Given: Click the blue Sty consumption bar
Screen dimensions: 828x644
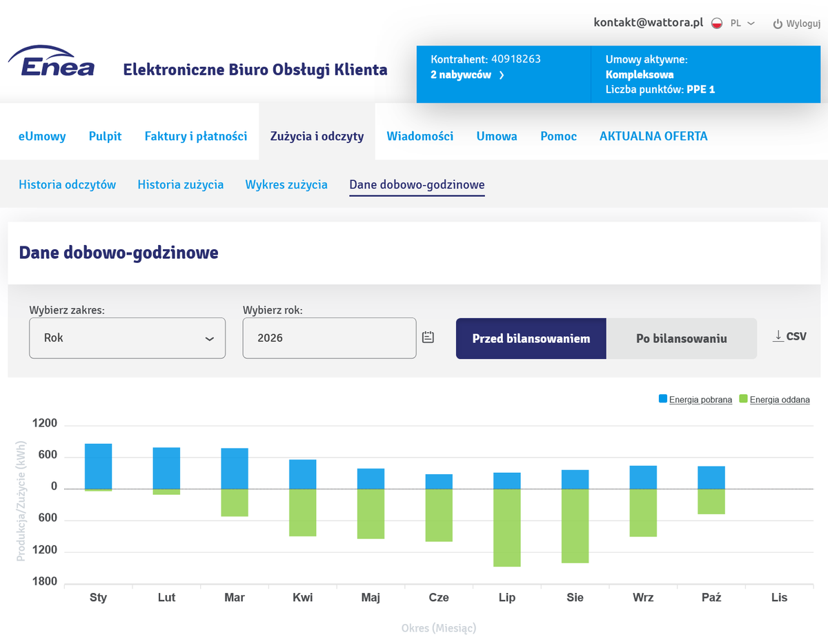Looking at the screenshot, I should 98,466.
